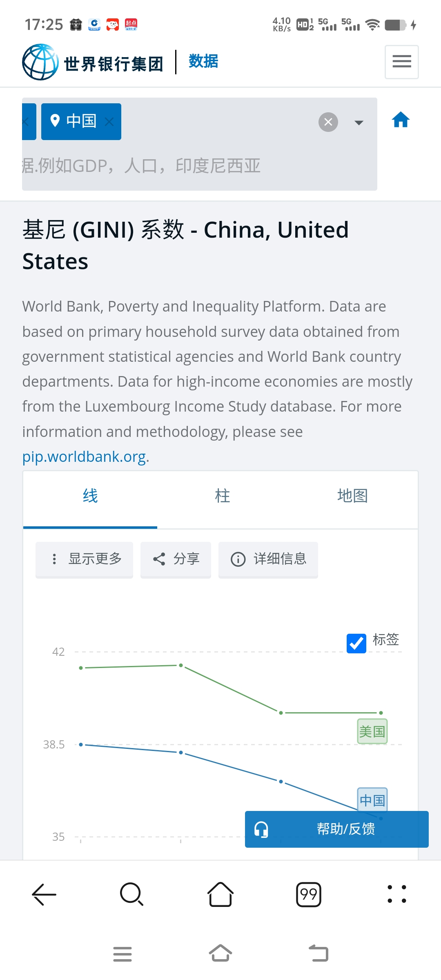Open the pip.worldbank.org link
The height and width of the screenshot is (980, 441).
tap(84, 457)
